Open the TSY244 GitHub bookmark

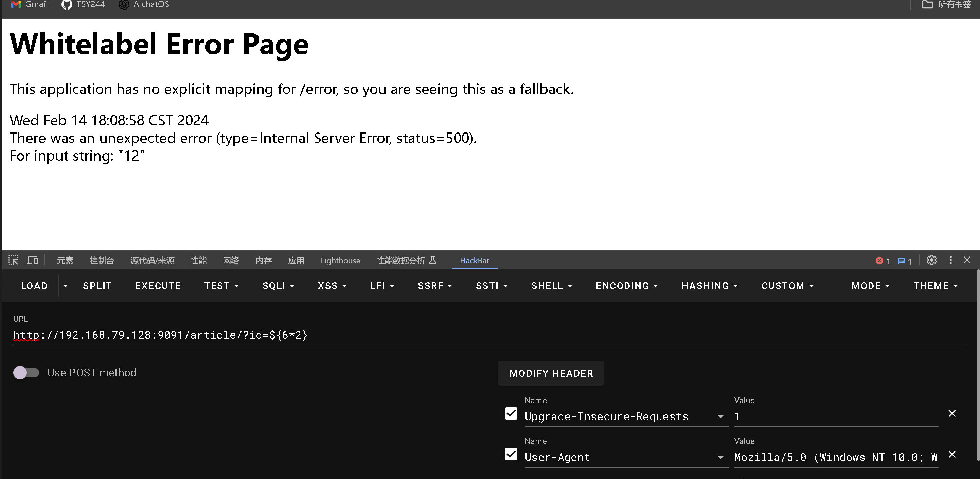click(83, 4)
